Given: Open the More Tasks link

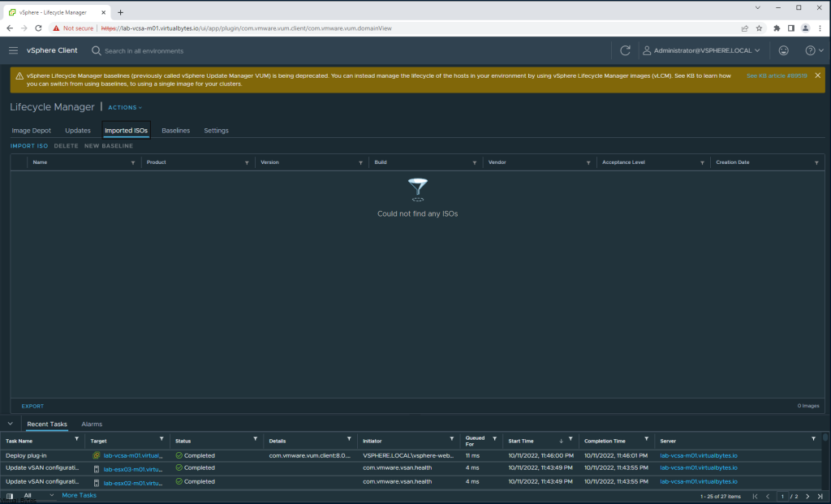Looking at the screenshot, I should [x=79, y=496].
